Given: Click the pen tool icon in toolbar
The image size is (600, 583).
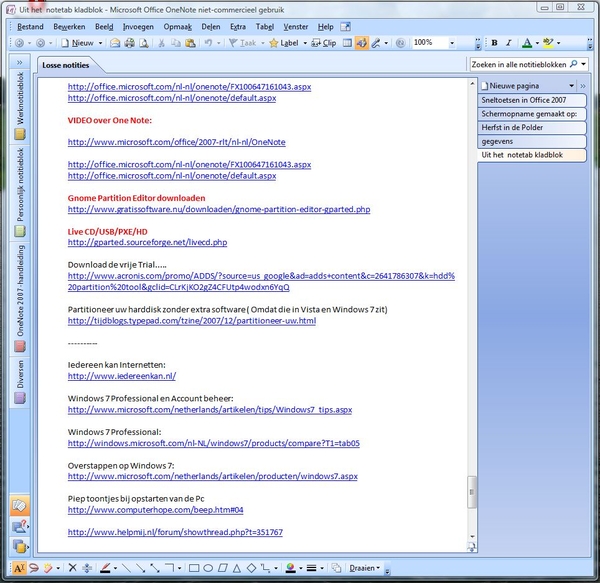Looking at the screenshot, I should click(376, 43).
